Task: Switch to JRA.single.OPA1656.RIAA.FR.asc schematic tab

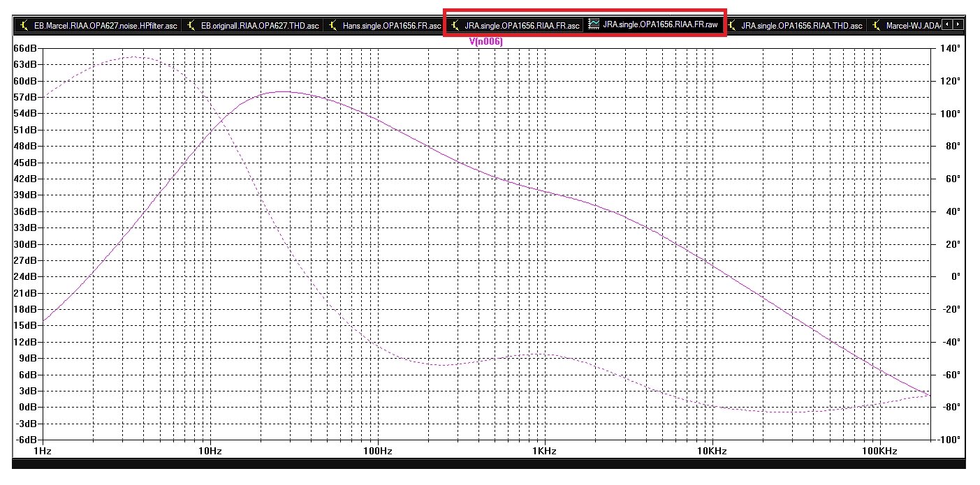Action: [x=515, y=26]
